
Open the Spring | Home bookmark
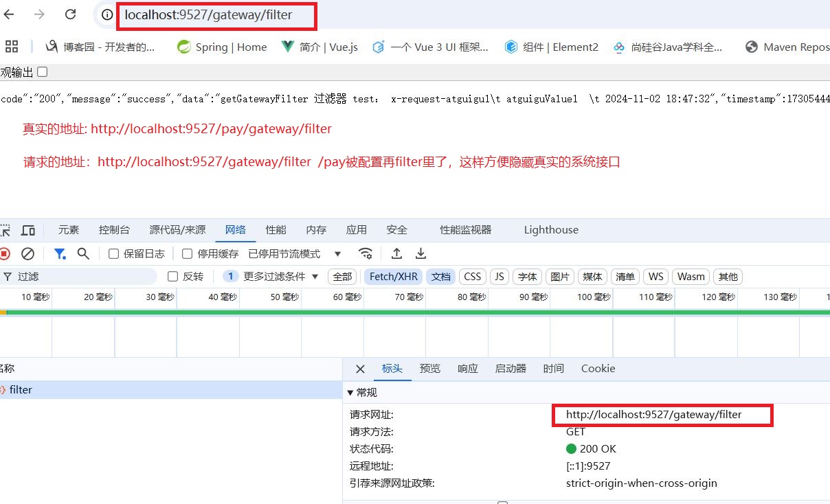(230, 47)
